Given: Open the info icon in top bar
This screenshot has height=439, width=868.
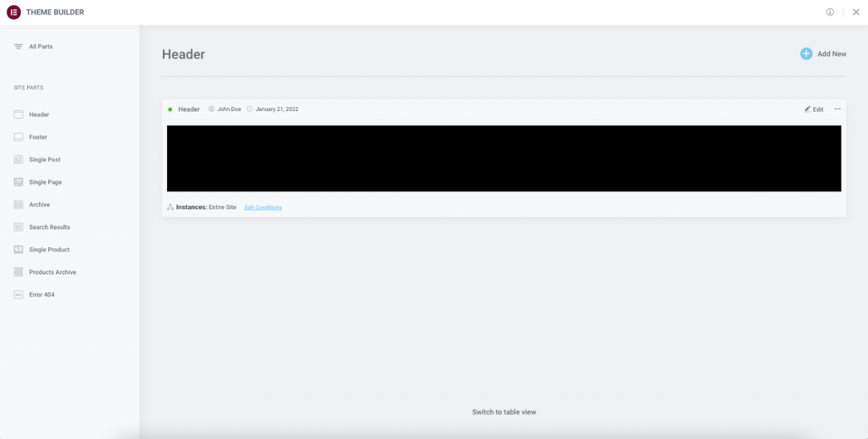Looking at the screenshot, I should click(830, 12).
